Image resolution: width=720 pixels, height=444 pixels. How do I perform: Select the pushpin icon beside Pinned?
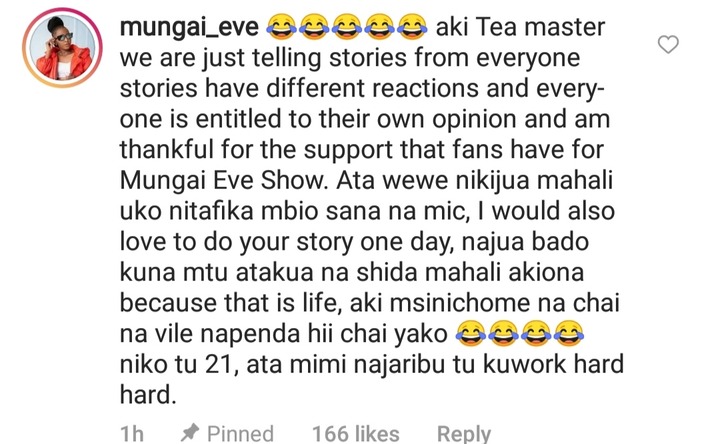(x=190, y=433)
